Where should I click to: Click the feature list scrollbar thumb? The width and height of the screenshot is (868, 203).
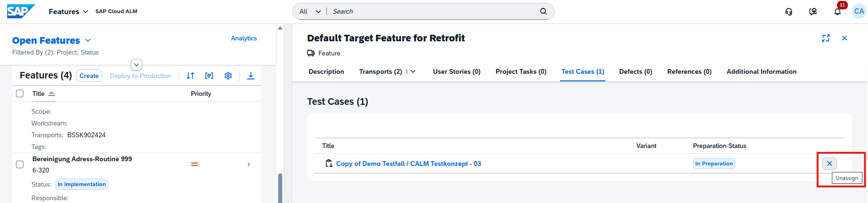coord(280,188)
